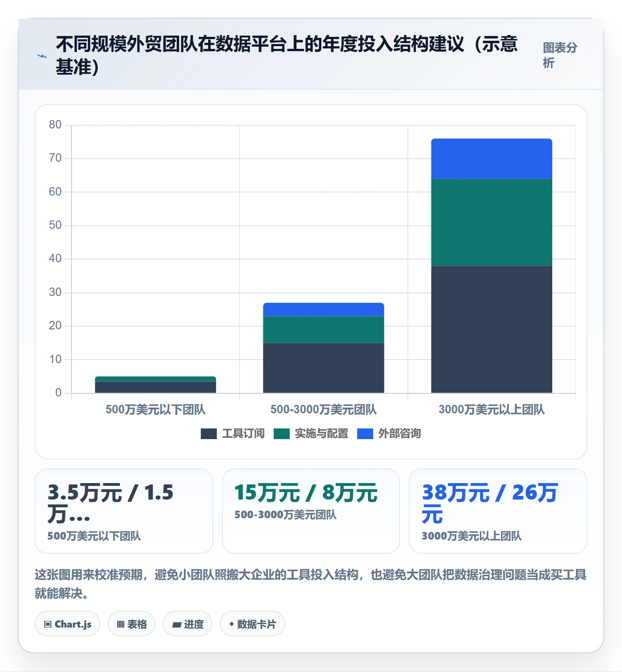Screen dimensions: 622x672
Task: Click the blue 外部咨询 segment of the 3000万美元以上团队 bar
Action: click(x=491, y=159)
